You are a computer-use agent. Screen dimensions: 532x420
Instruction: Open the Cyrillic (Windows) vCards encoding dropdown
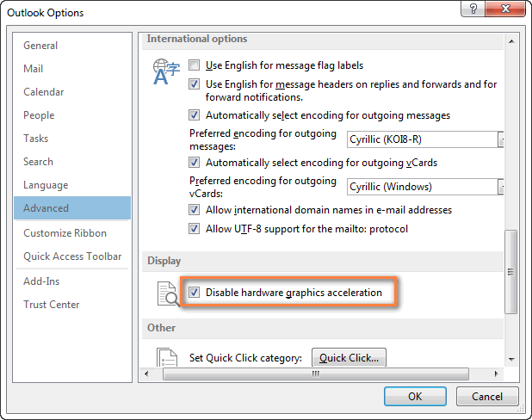[x=500, y=187]
